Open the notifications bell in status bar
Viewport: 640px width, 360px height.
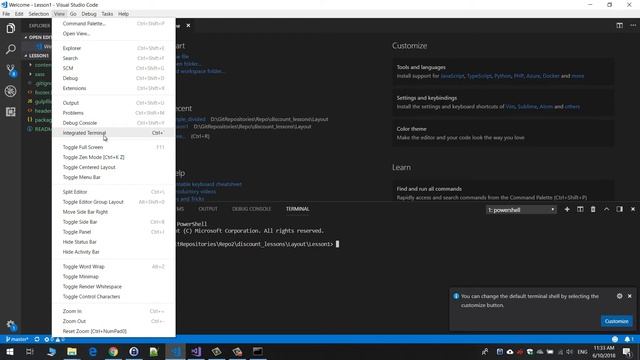click(x=628, y=339)
